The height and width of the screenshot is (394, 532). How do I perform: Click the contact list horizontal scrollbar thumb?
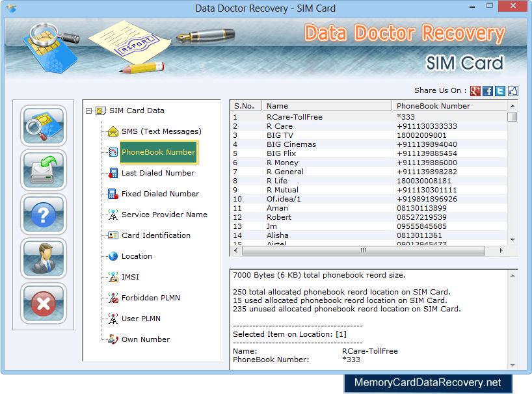[364, 250]
